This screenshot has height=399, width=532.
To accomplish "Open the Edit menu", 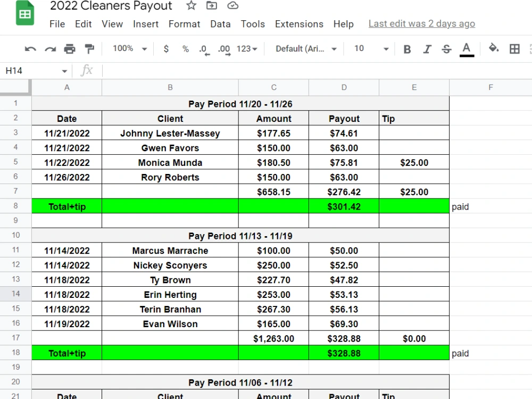I will (83, 24).
